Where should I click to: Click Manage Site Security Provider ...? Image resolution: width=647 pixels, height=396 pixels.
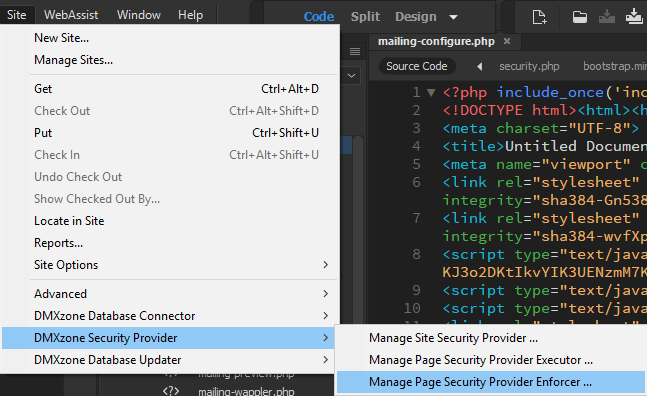pos(491,338)
